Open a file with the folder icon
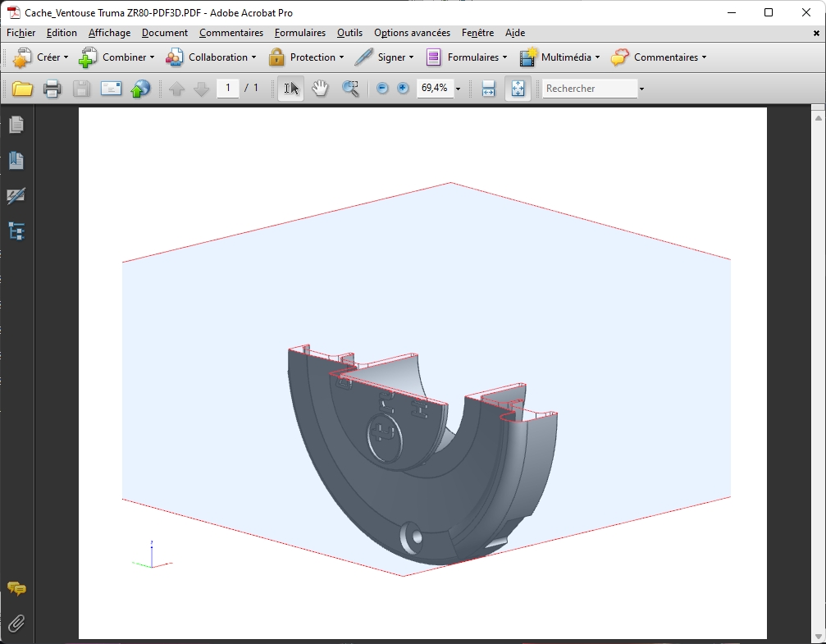The height and width of the screenshot is (644, 826). [22, 89]
